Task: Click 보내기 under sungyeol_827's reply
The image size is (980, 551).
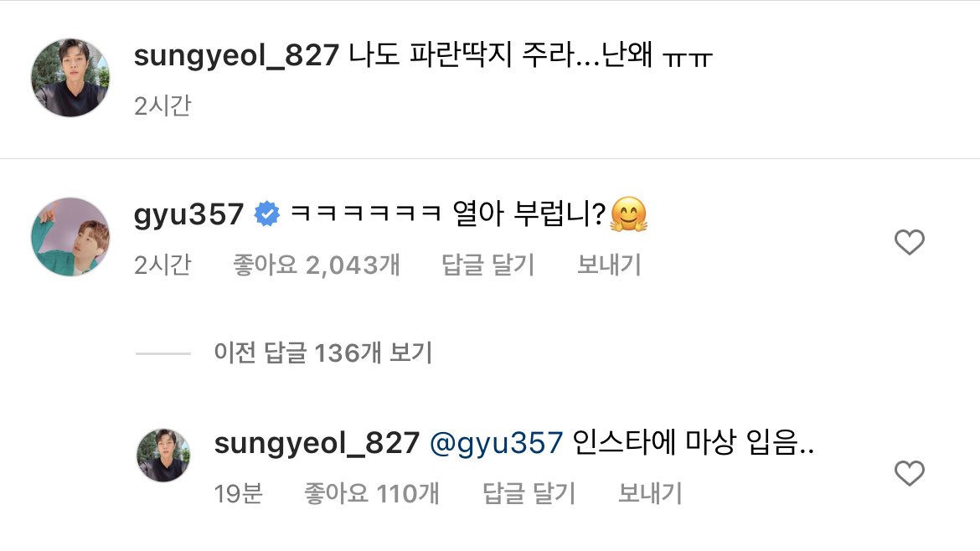Action: pyautogui.click(x=650, y=493)
